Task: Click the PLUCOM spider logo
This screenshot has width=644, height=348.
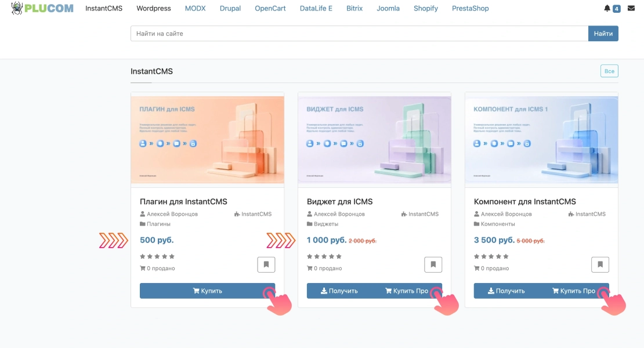Action: pyautogui.click(x=42, y=8)
